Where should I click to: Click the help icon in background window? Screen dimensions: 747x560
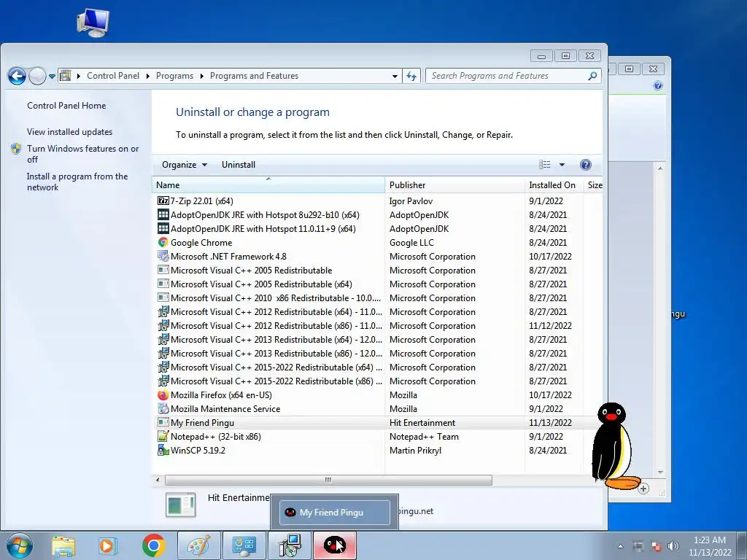(658, 86)
